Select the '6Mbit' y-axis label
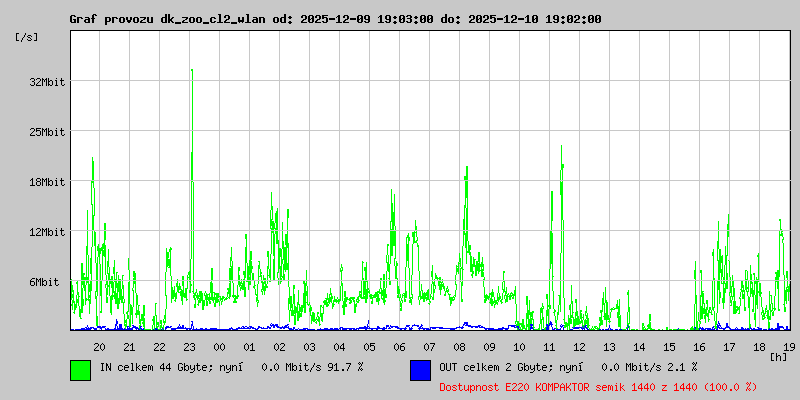800x400 pixels. coord(44,282)
